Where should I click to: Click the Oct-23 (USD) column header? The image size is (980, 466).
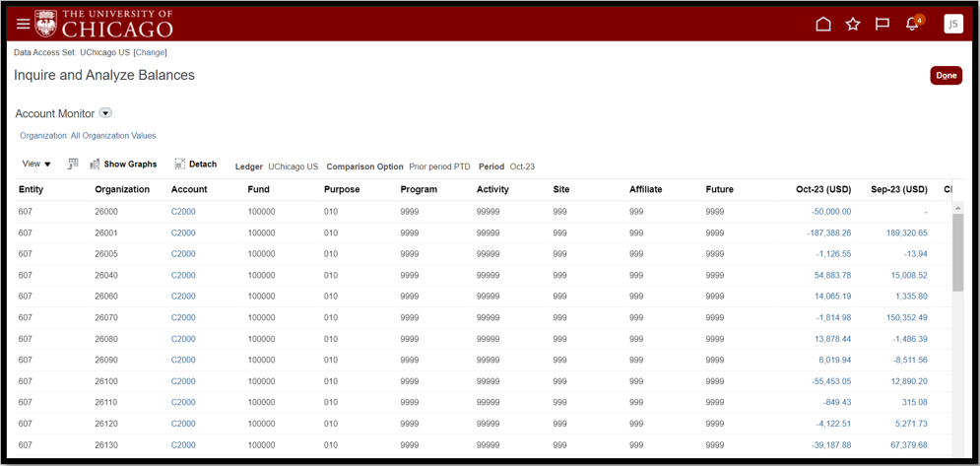click(823, 189)
